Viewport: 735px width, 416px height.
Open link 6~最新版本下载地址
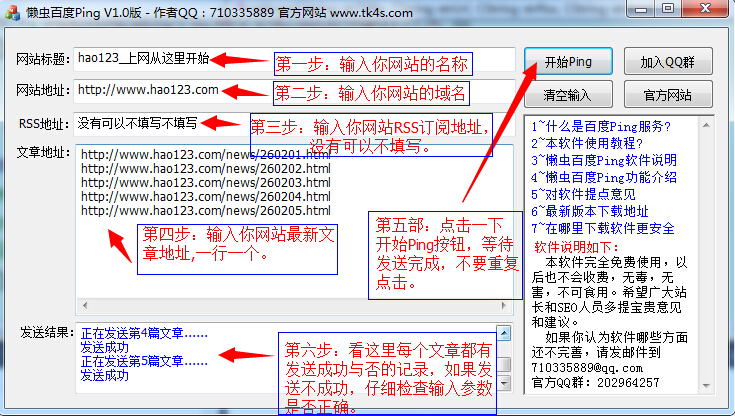pyautogui.click(x=590, y=211)
